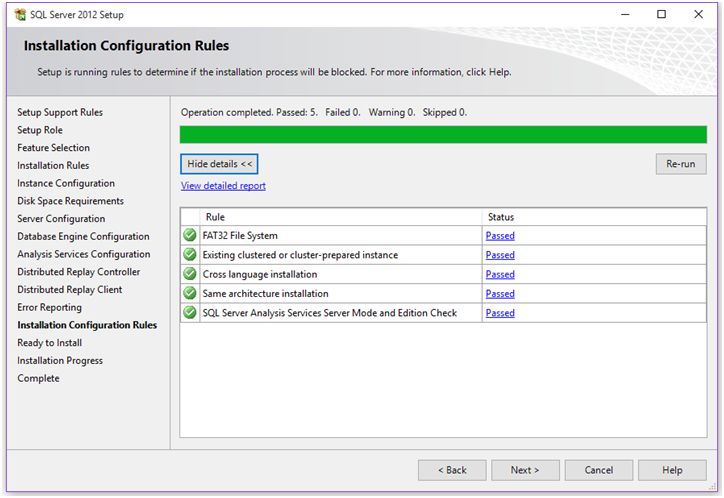Image resolution: width=724 pixels, height=498 pixels.
Task: Select Installation Rules step
Action: (x=53, y=165)
